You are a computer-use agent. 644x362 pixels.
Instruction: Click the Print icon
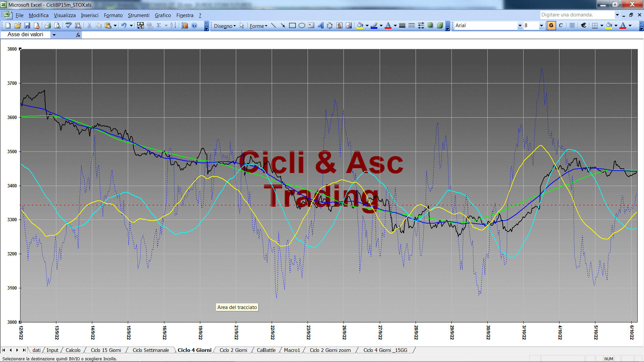(x=48, y=25)
